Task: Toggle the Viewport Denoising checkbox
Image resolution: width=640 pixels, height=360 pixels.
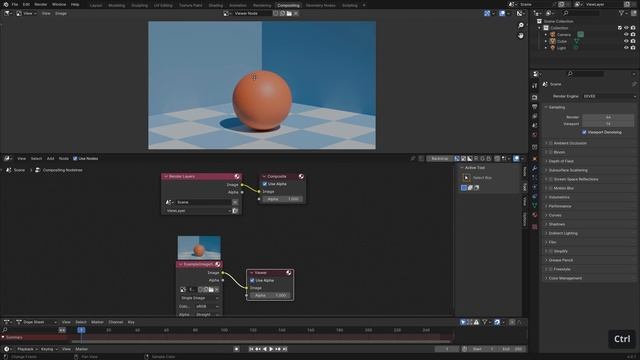Action: tap(584, 132)
